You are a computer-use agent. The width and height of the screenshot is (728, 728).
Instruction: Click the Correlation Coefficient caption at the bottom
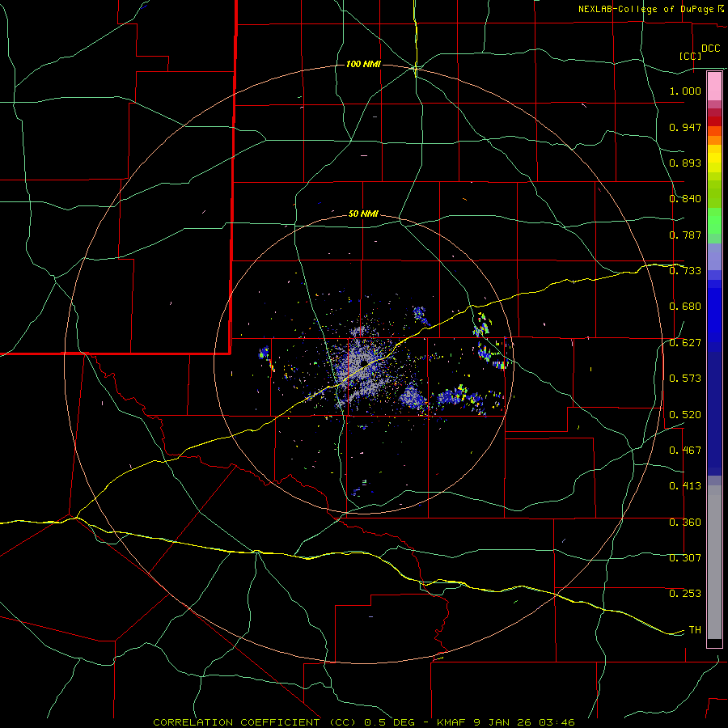click(363, 722)
